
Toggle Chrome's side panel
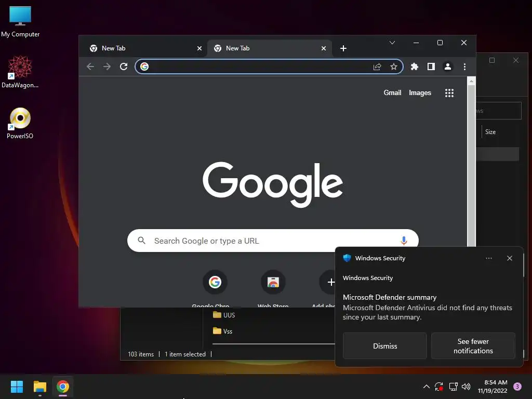[x=431, y=66]
